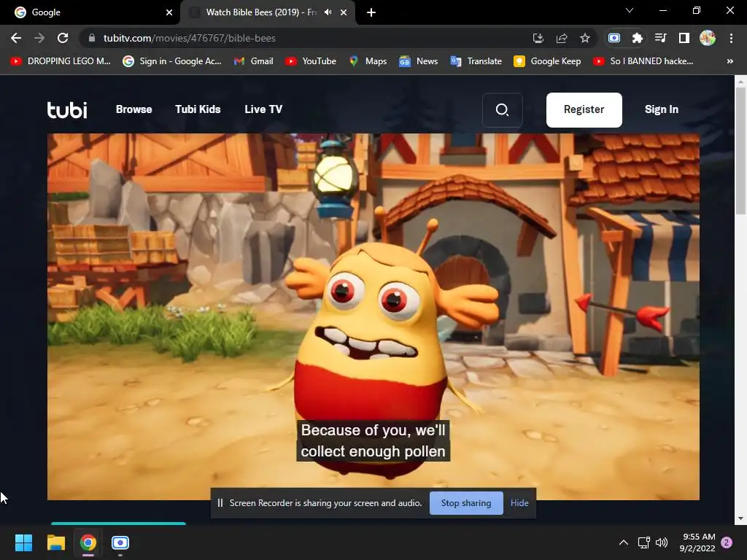Open the Browse menu on Tubi
Screen dimensions: 747x560
134,109
